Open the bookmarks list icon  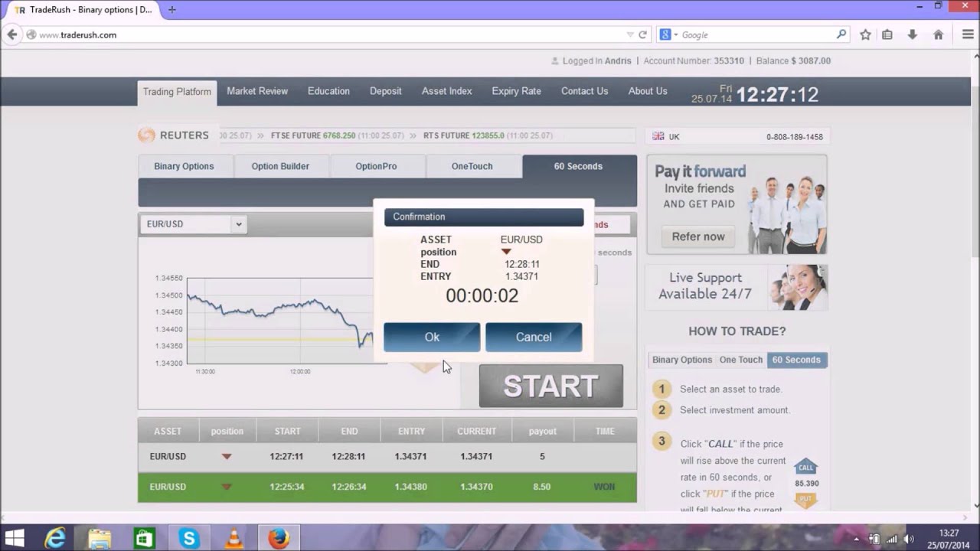point(887,34)
